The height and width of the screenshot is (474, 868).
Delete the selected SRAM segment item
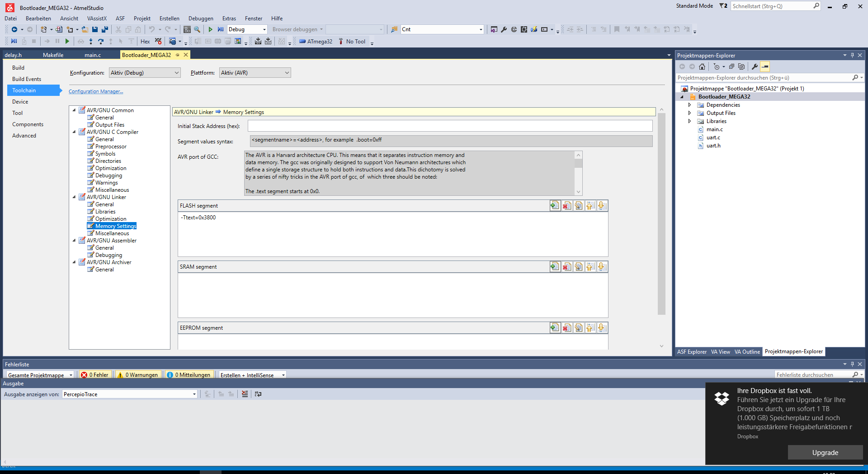566,267
